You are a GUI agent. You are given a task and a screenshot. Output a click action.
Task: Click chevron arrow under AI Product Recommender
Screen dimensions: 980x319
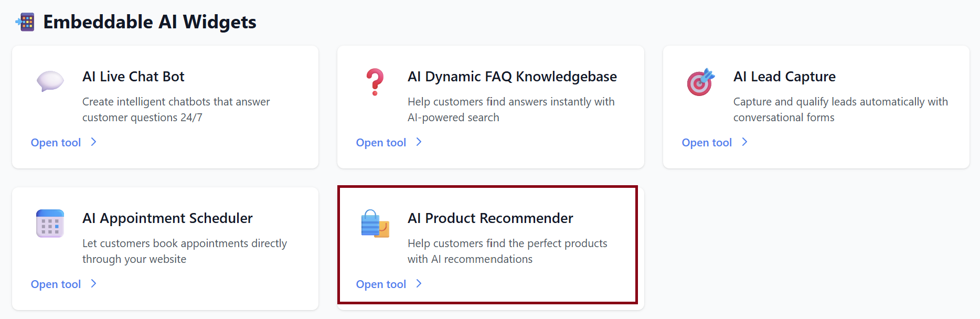(x=419, y=284)
